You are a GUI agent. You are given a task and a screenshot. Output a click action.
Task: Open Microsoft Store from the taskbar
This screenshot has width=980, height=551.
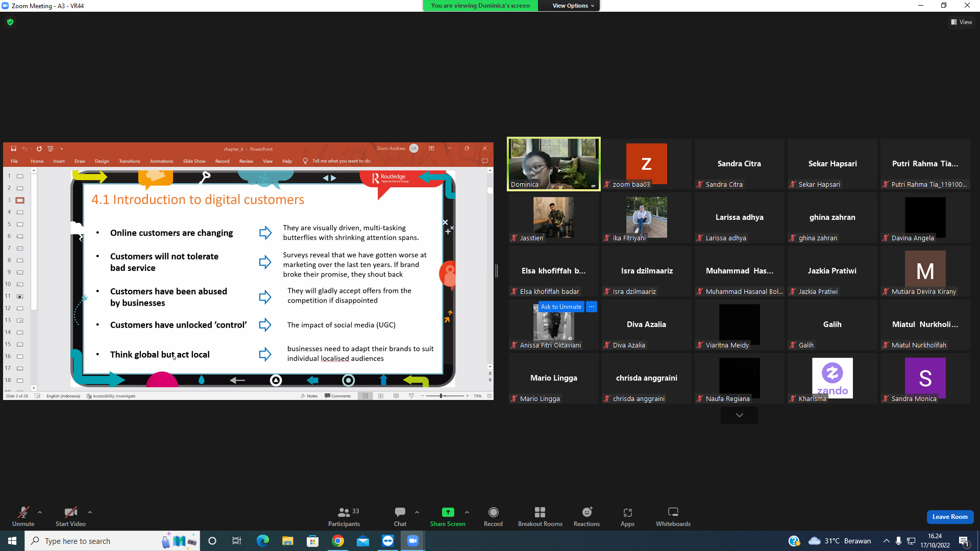313,541
